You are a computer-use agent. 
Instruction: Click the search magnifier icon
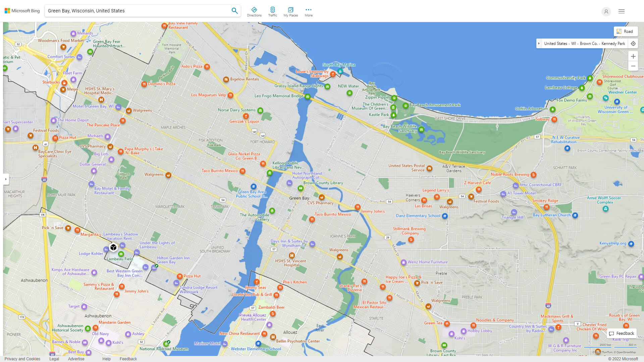[234, 11]
